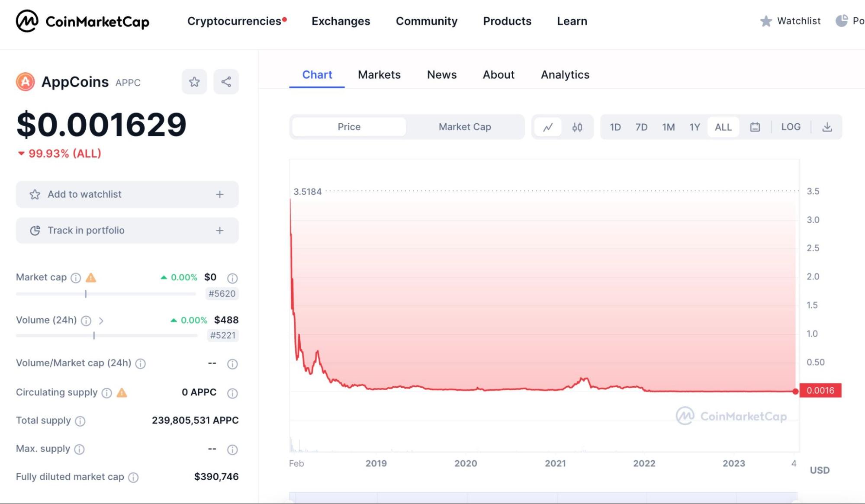Expand the Volume (24h) chevron arrow
This screenshot has width=865, height=504.
pos(101,321)
